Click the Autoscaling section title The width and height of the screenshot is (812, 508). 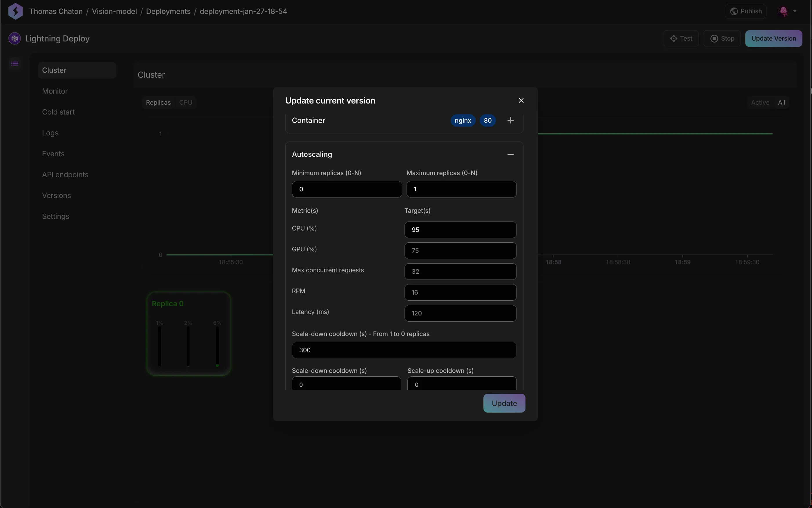pos(312,155)
